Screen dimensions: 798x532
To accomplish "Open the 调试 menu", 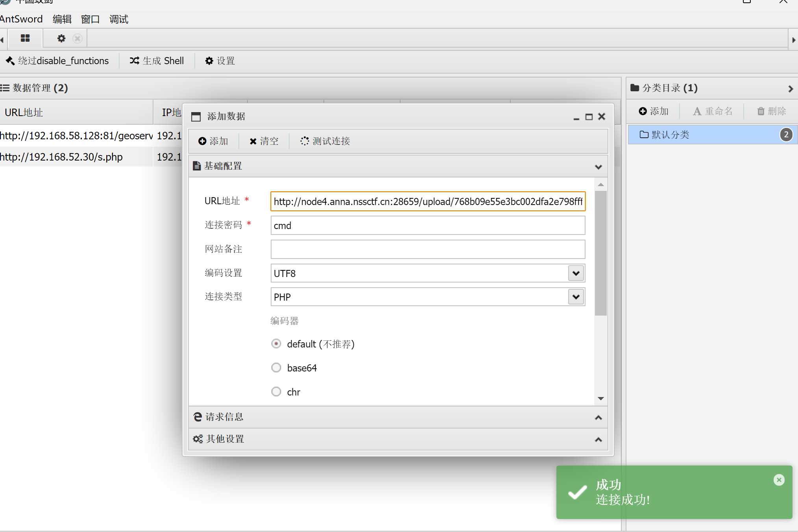I will (119, 19).
